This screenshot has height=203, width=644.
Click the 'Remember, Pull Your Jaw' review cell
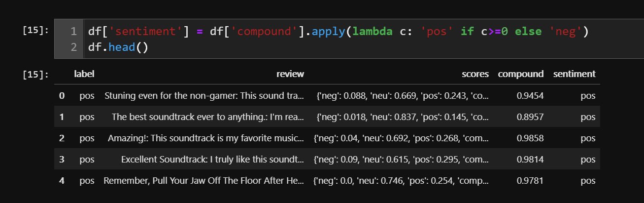[x=204, y=181]
